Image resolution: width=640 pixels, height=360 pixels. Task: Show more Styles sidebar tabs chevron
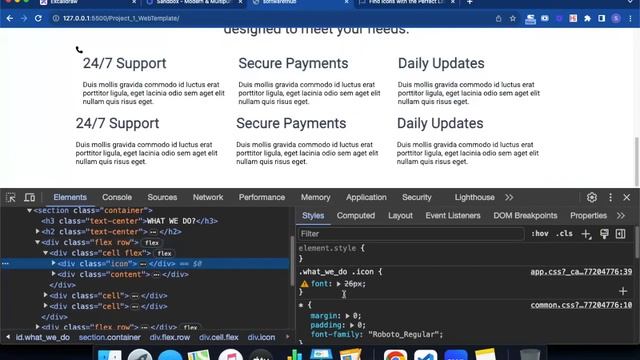point(621,216)
